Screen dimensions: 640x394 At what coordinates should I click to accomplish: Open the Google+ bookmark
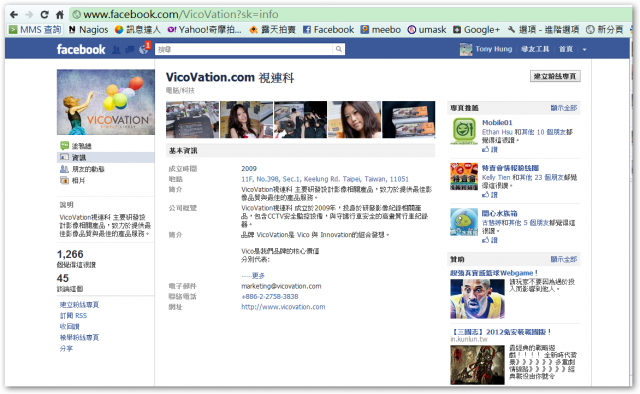476,29
